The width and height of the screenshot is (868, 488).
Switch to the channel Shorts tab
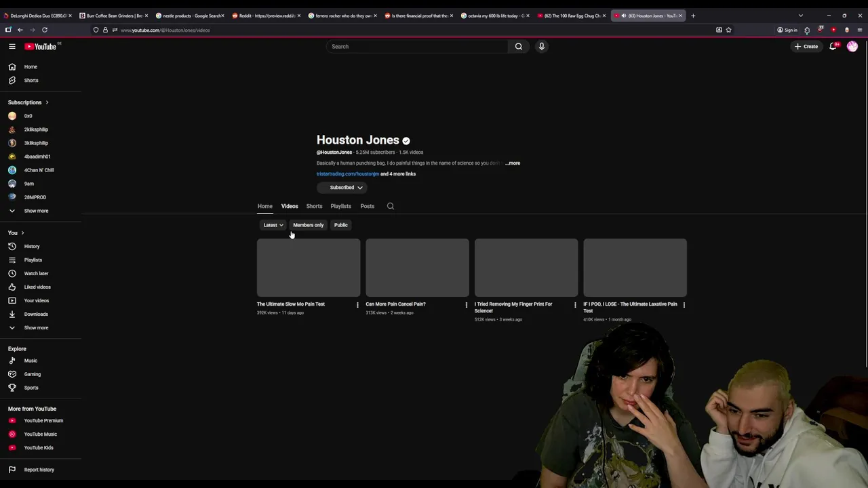click(x=314, y=206)
